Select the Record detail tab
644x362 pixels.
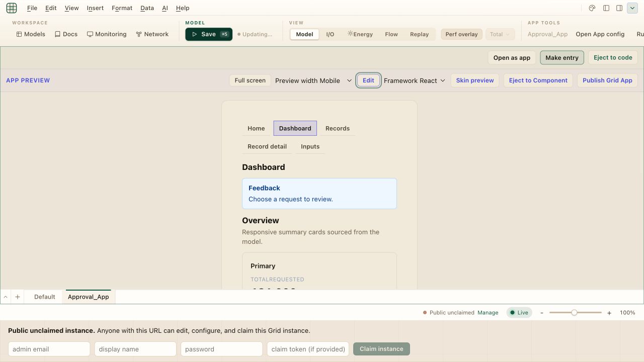(x=267, y=146)
